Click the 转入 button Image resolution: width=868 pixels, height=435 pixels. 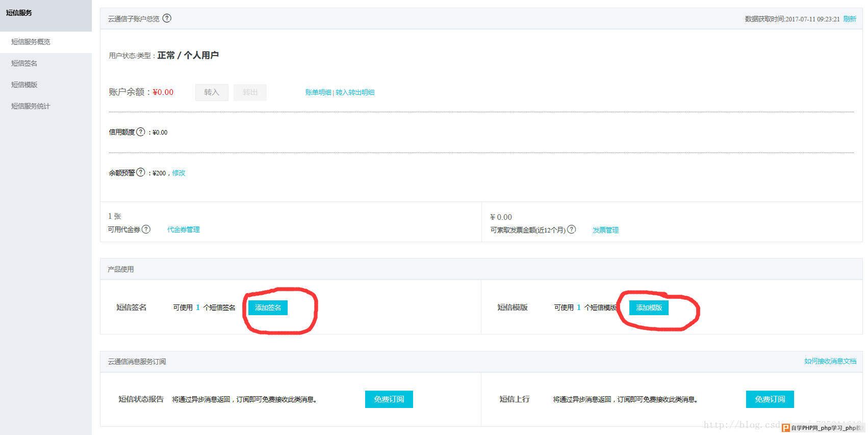coord(212,92)
